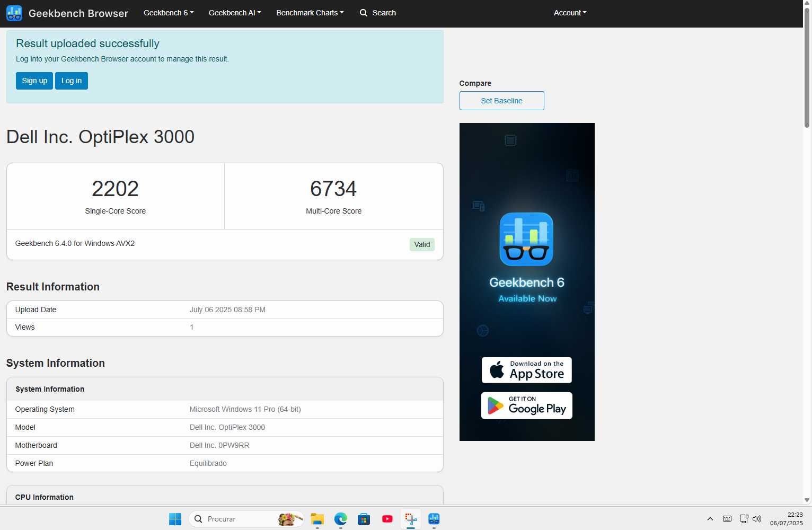Click the Geekbench Browser logo icon
The height and width of the screenshot is (530, 812).
[x=14, y=13]
